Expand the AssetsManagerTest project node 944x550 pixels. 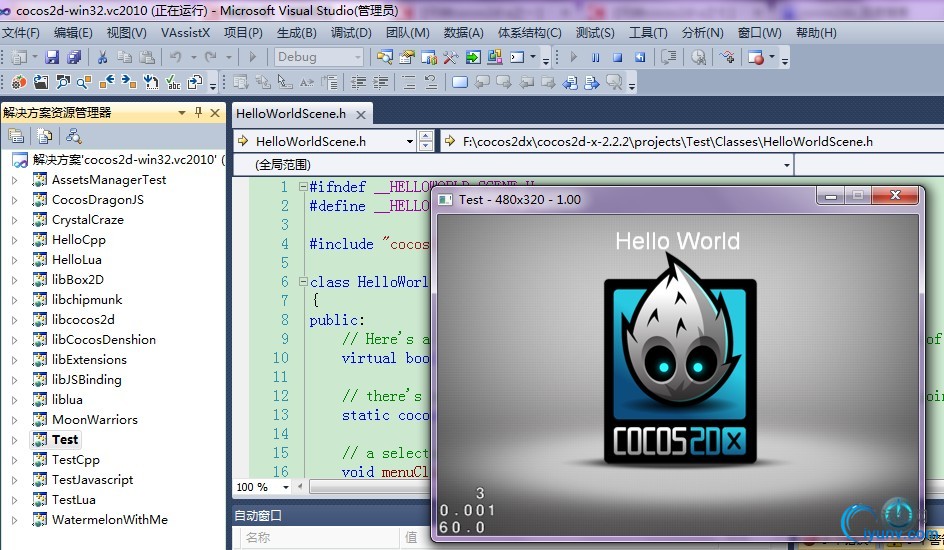tap(14, 180)
